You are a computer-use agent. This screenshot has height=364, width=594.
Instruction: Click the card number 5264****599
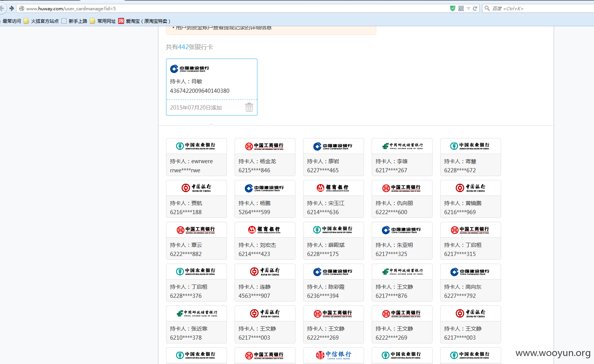click(254, 212)
